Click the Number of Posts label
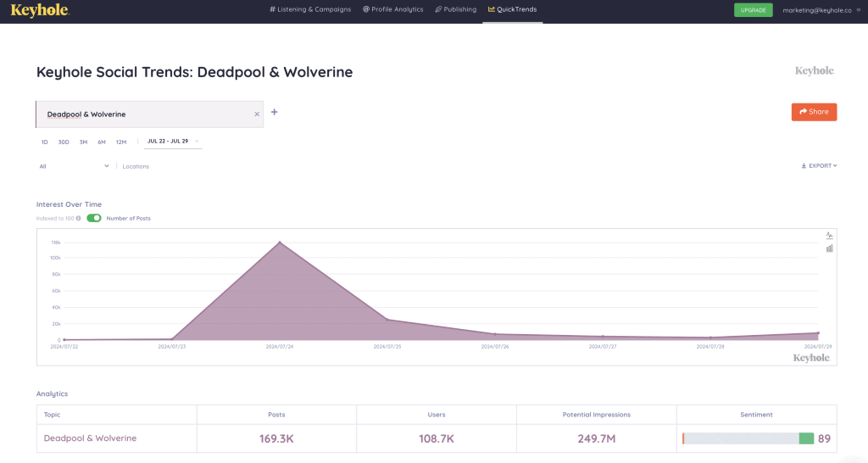Viewport: 868px width, 463px height. 129,218
